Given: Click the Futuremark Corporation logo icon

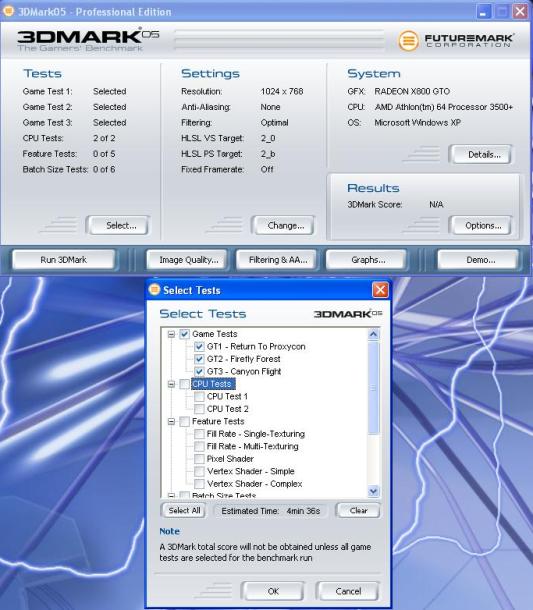Looking at the screenshot, I should pos(408,40).
